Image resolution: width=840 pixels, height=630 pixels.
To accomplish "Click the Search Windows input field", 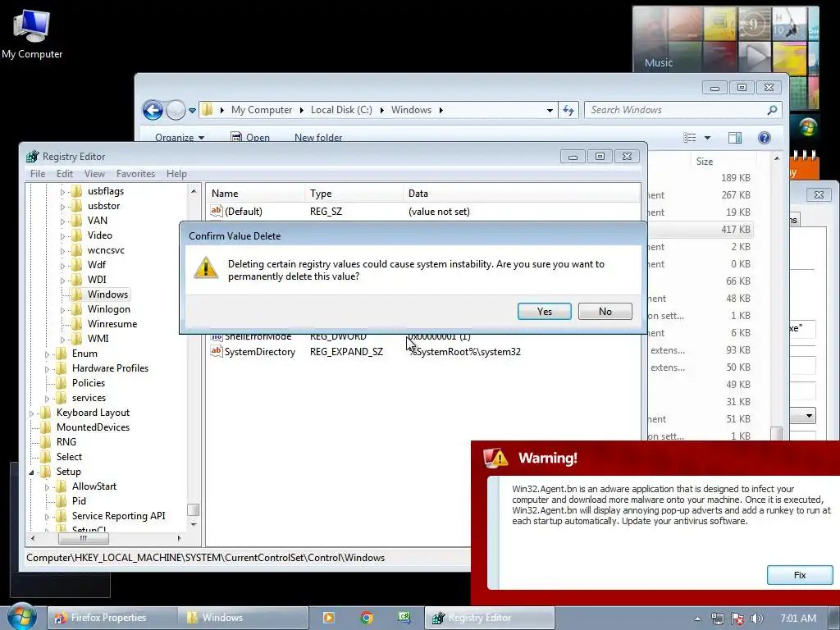I will click(x=683, y=110).
